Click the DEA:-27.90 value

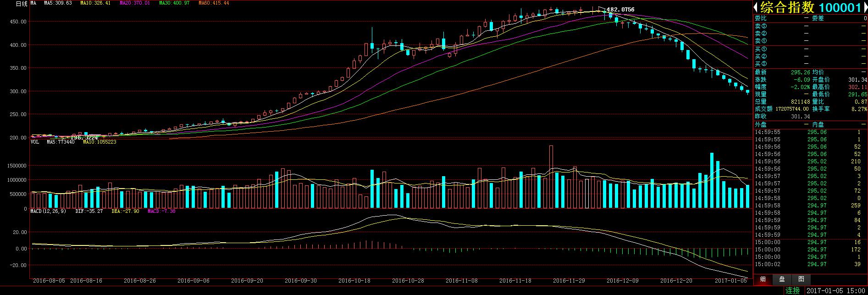point(125,212)
